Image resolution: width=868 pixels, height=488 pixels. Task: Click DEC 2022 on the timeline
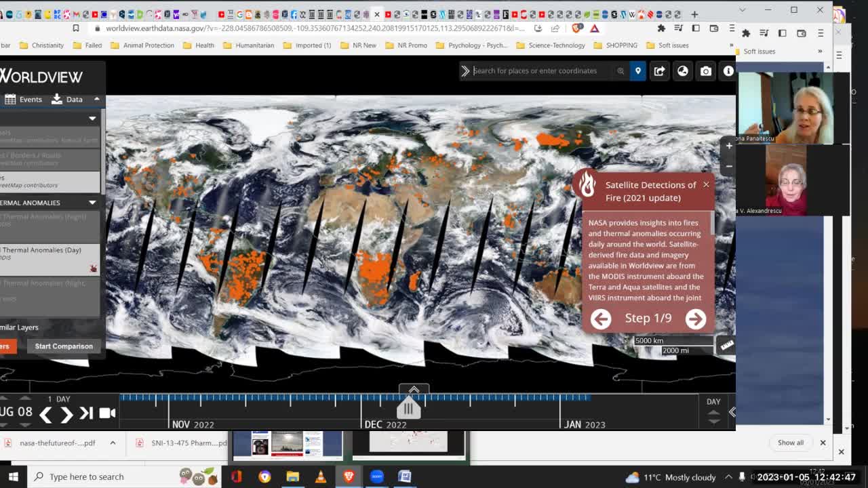385,424
